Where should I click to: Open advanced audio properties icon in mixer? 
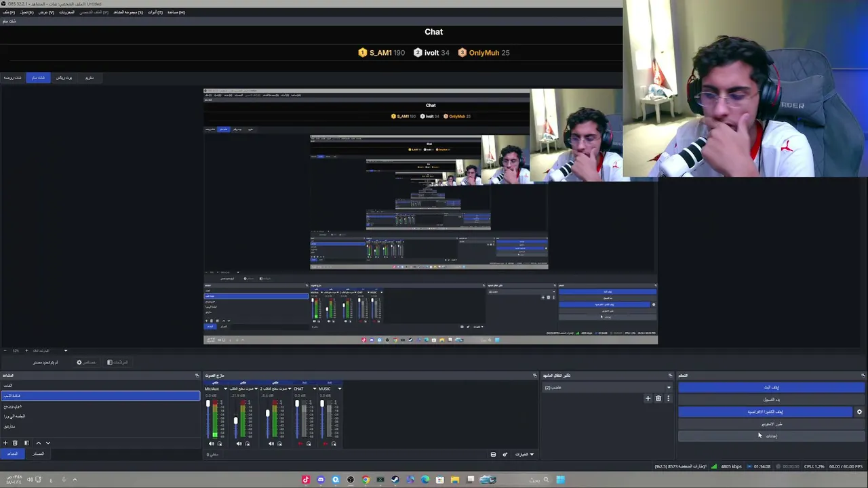[x=505, y=454]
